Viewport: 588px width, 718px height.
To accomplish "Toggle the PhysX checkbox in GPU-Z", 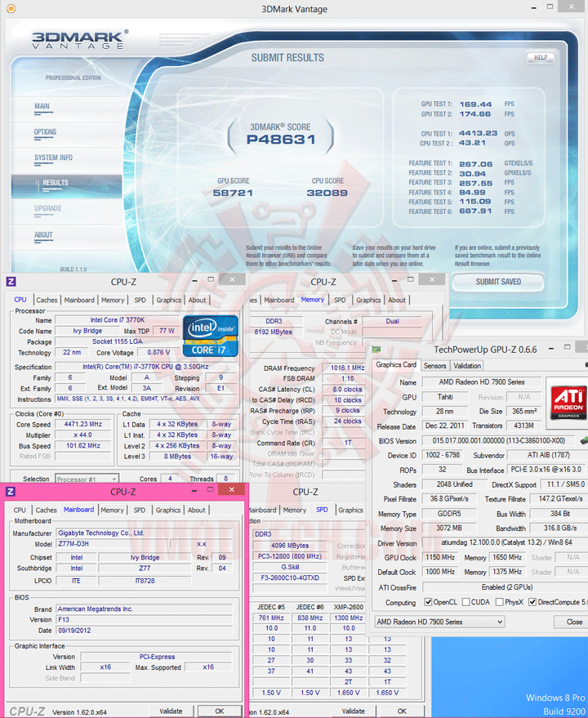I will 500,602.
